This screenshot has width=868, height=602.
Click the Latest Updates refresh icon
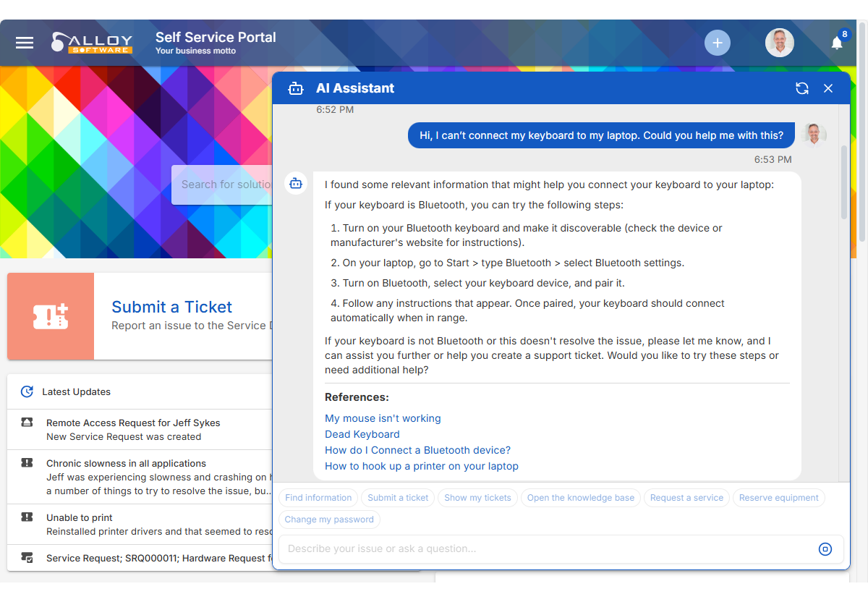point(27,391)
